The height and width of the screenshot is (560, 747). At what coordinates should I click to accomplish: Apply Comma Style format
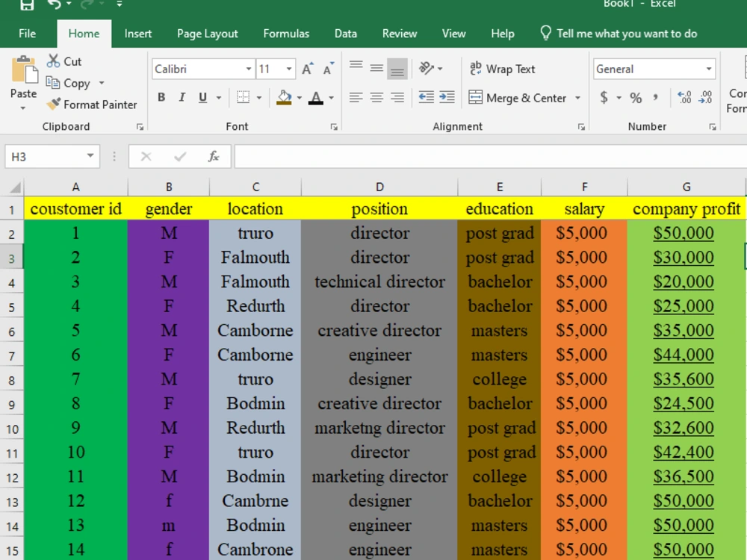coord(656,98)
